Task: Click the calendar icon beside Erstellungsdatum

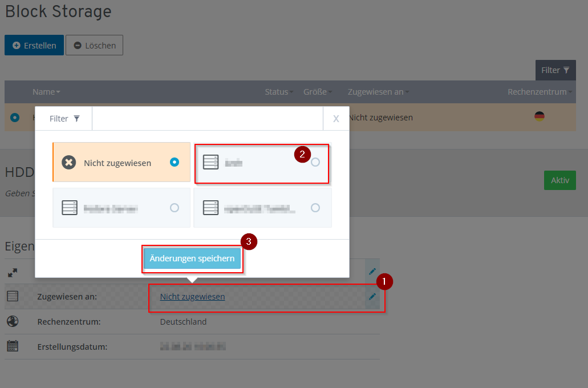Action: click(13, 346)
